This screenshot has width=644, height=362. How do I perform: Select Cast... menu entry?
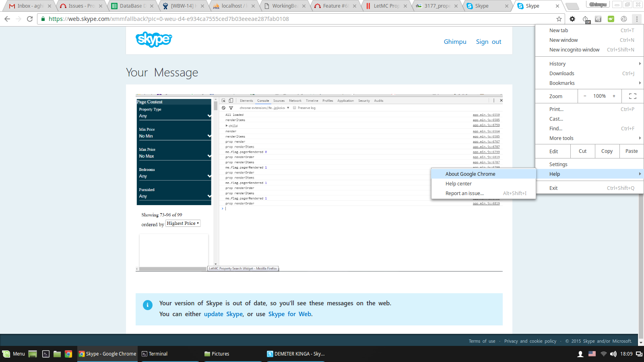click(590, 119)
